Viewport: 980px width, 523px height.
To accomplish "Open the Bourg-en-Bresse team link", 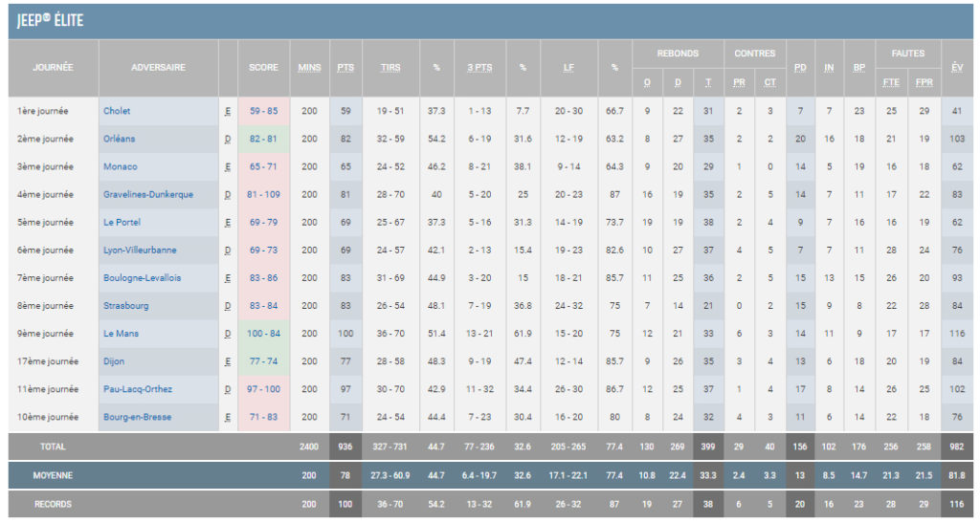I will 137,417.
